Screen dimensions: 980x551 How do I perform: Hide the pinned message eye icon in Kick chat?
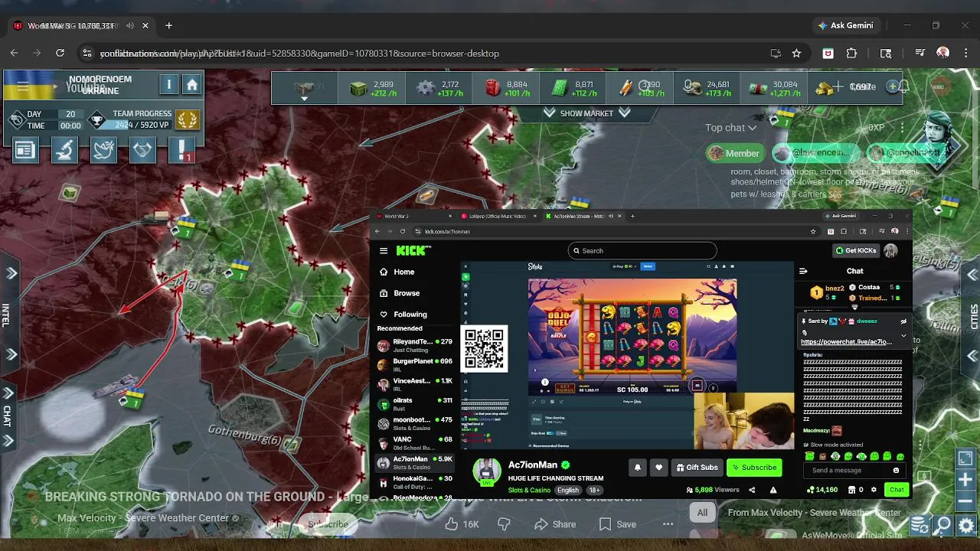tap(903, 321)
